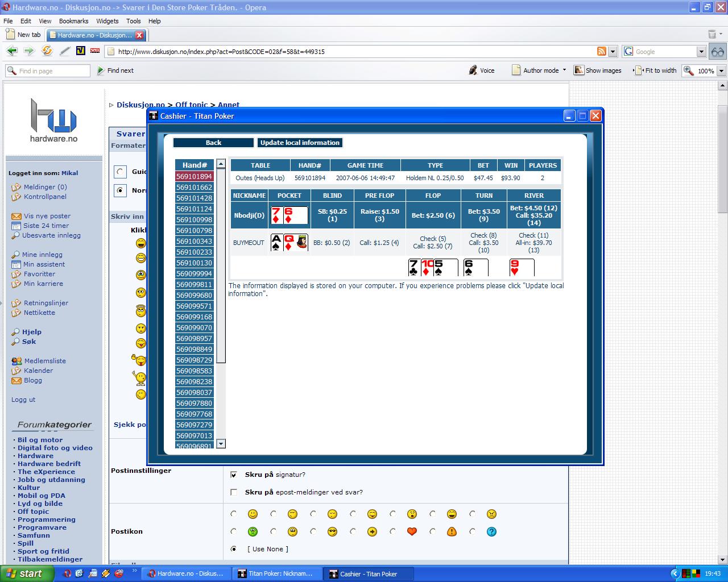Click the blue-and-yellow square bookmark icon
The image size is (728, 582).
point(80,51)
